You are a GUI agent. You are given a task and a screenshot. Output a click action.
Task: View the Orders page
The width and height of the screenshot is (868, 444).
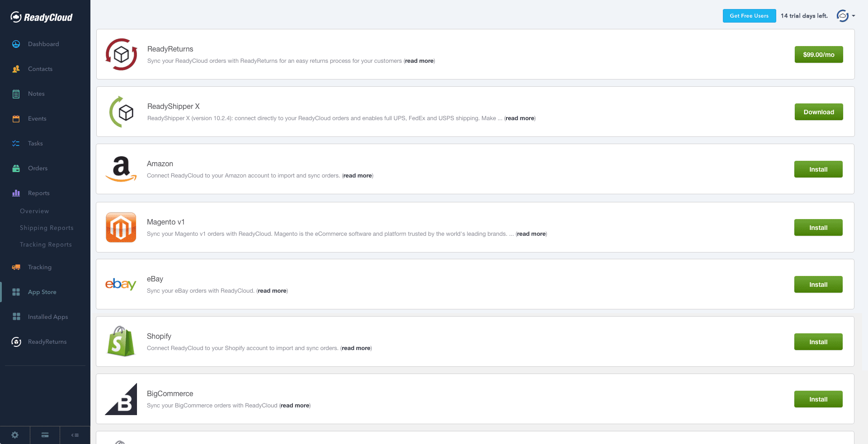[x=38, y=168]
